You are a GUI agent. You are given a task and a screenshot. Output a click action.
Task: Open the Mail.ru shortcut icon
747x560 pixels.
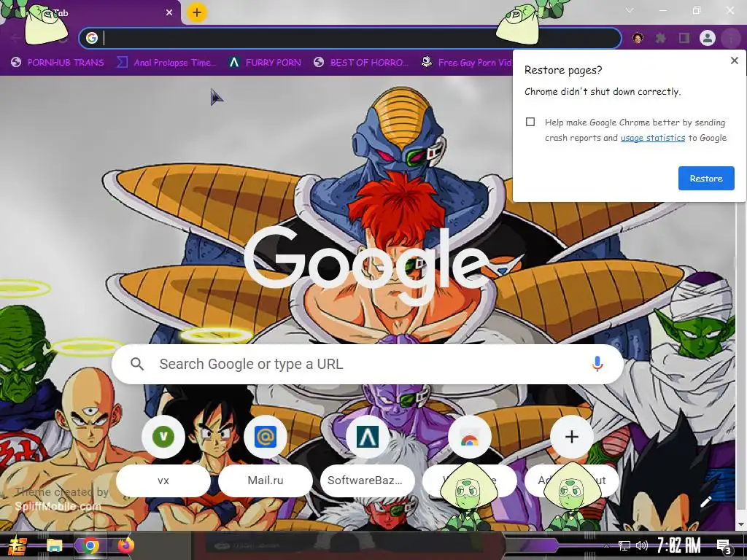[266, 437]
